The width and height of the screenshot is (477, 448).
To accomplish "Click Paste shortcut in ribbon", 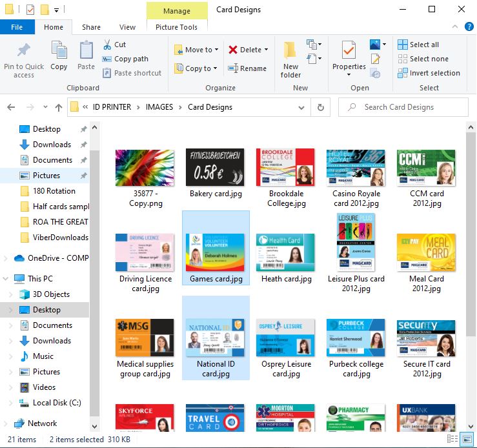I will tap(132, 73).
